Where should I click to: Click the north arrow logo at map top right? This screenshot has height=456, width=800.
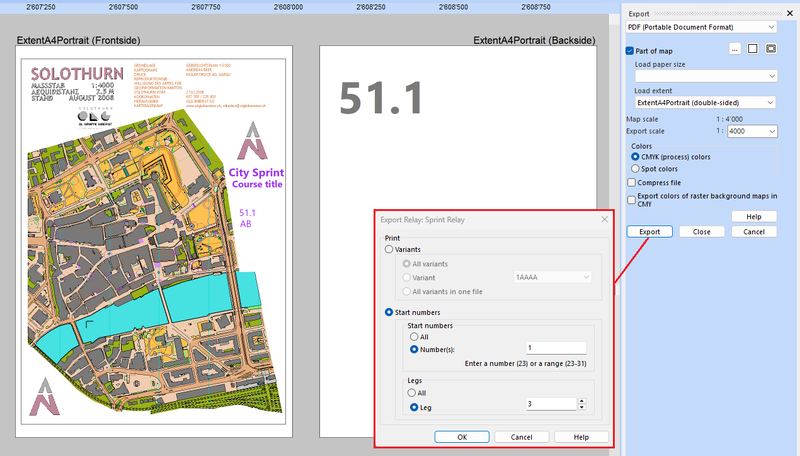[x=252, y=140]
